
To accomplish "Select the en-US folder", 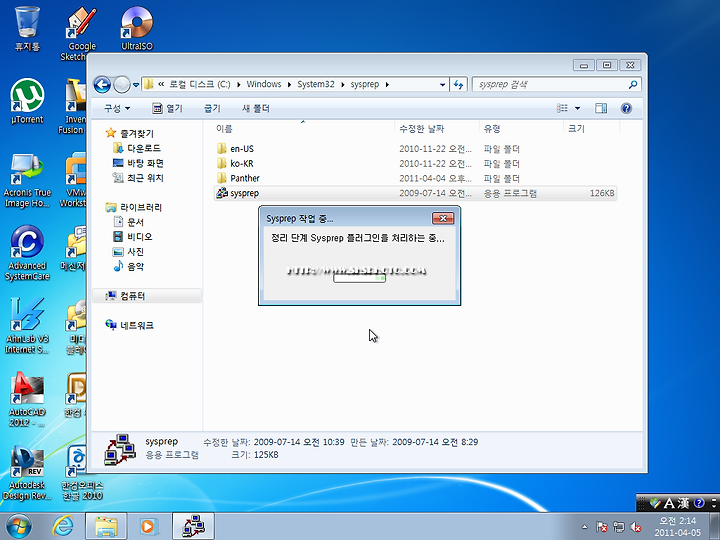I will [x=416, y=149].
